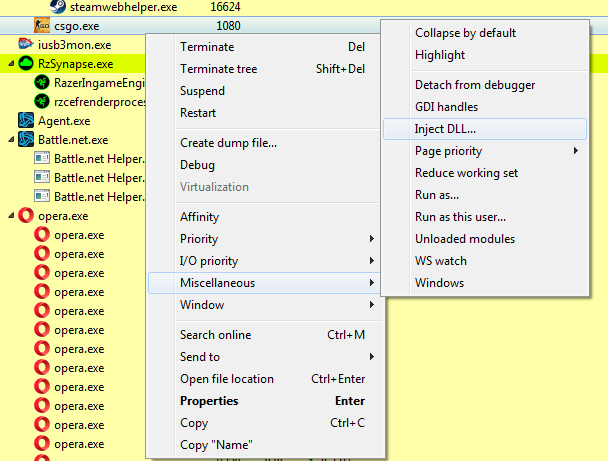608x461 pixels.
Task: Select the csgo.exe process row name
Action: tap(77, 26)
